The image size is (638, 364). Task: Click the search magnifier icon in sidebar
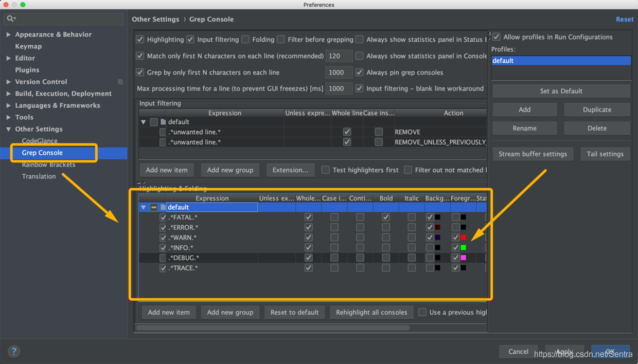point(11,19)
